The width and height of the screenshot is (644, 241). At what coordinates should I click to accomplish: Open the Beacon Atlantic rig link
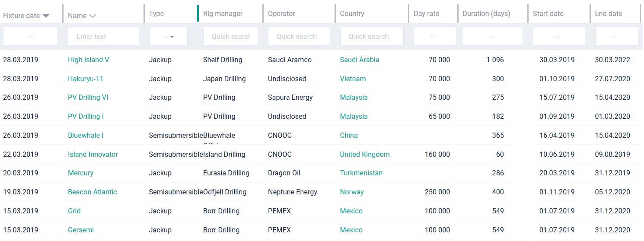point(92,192)
